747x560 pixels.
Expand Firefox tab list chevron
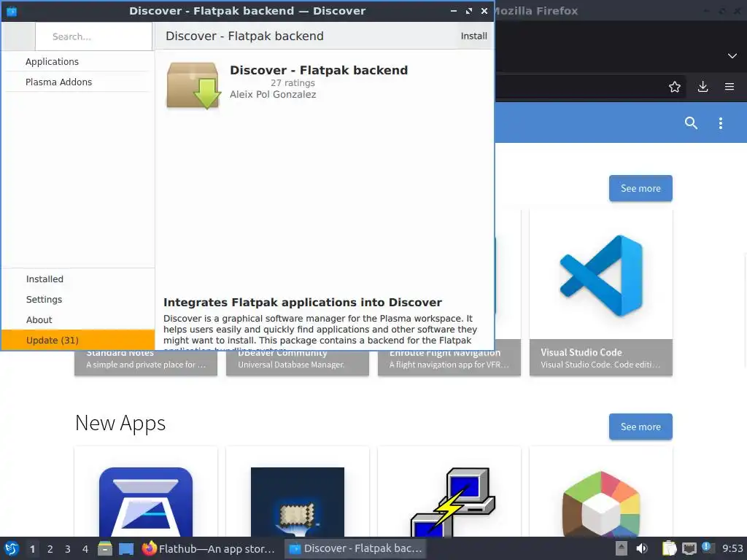(x=732, y=55)
